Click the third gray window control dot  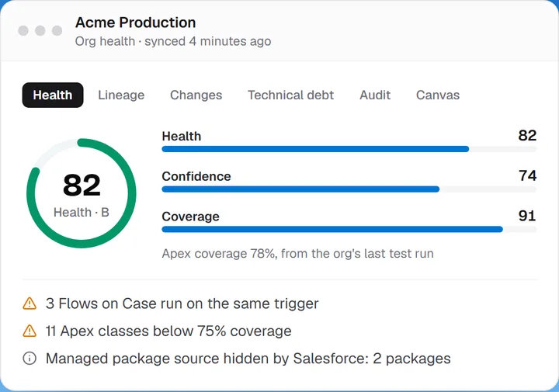(57, 30)
